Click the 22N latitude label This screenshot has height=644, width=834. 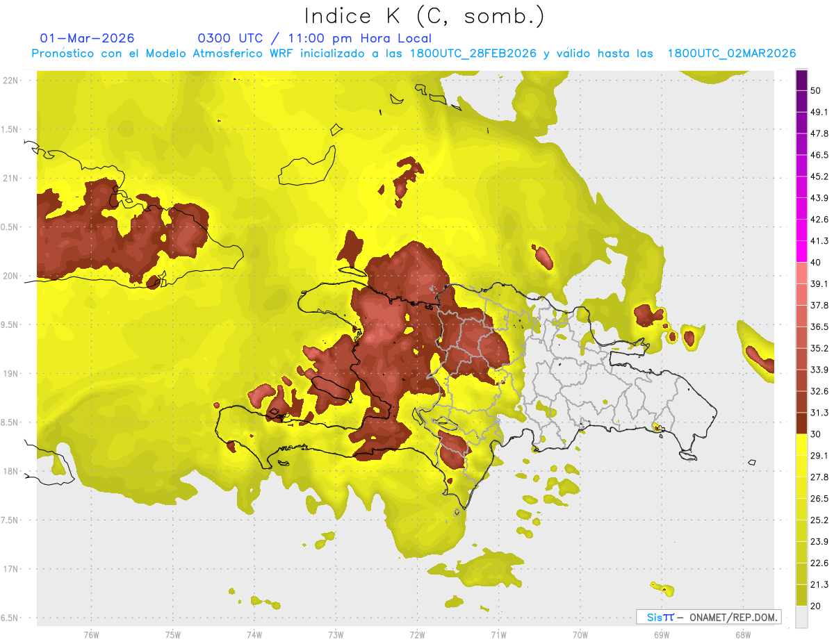point(11,80)
